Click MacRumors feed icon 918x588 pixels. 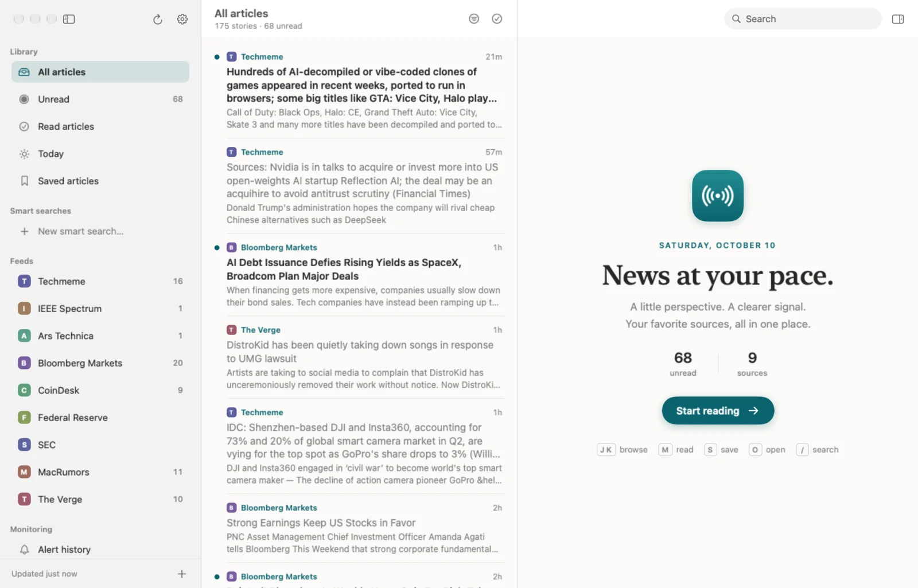tap(24, 472)
